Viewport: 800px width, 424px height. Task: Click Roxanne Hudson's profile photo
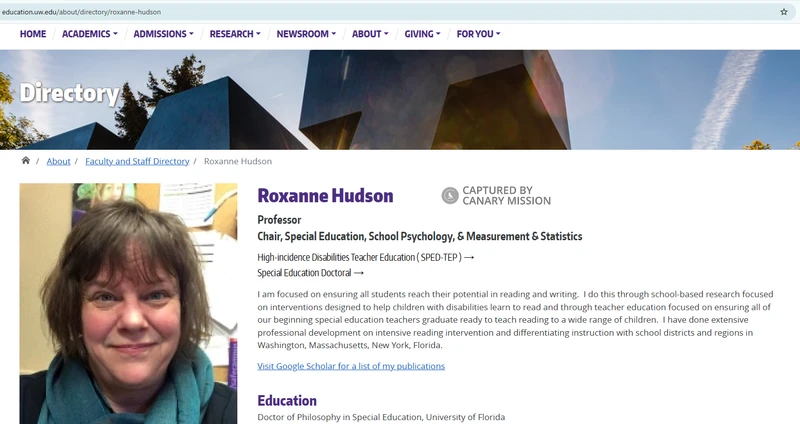point(129,303)
